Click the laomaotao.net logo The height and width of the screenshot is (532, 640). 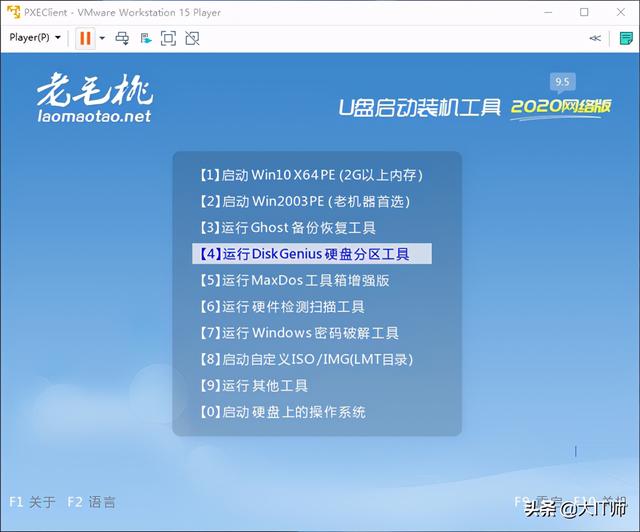coord(94,98)
